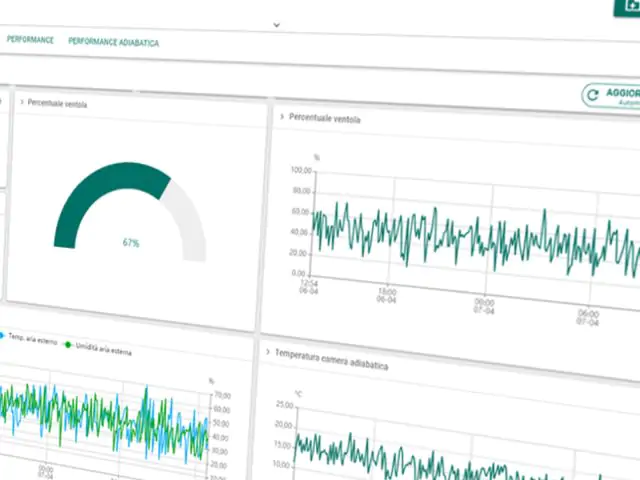Image resolution: width=640 pixels, height=480 pixels.
Task: Click the Temperatura camera adiabatica panel title
Action: [x=332, y=360]
